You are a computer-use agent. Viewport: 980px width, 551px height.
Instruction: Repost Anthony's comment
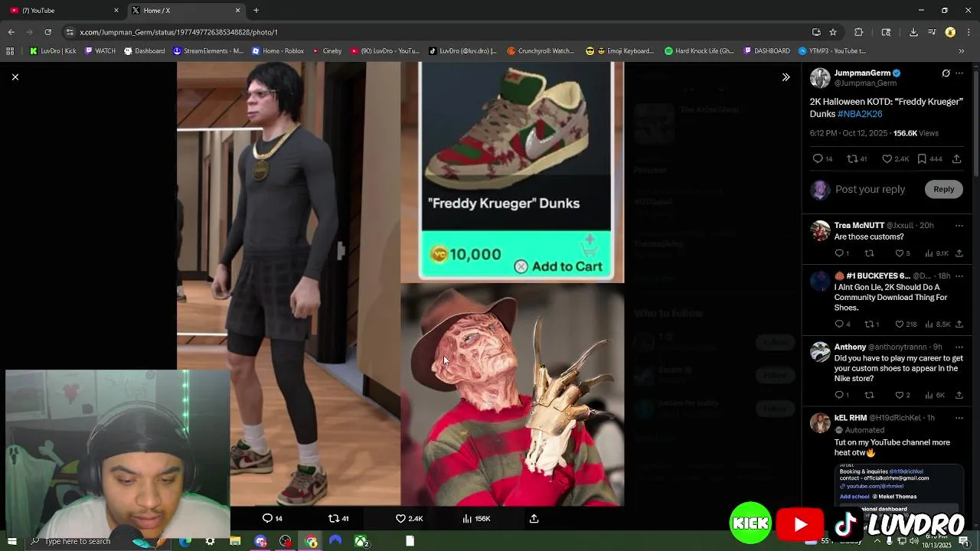point(869,395)
